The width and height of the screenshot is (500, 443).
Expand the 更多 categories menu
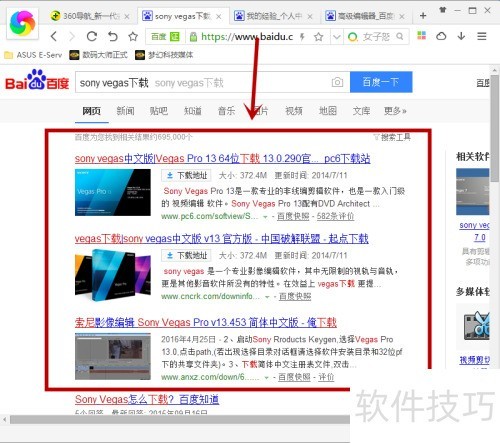coord(395,111)
